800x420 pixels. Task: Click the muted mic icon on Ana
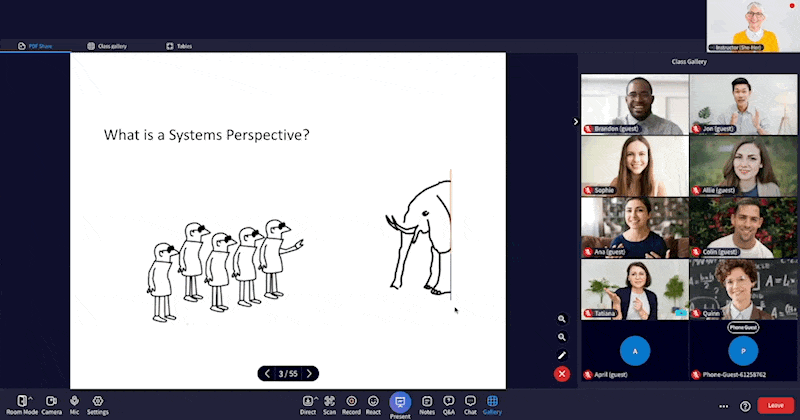588,252
